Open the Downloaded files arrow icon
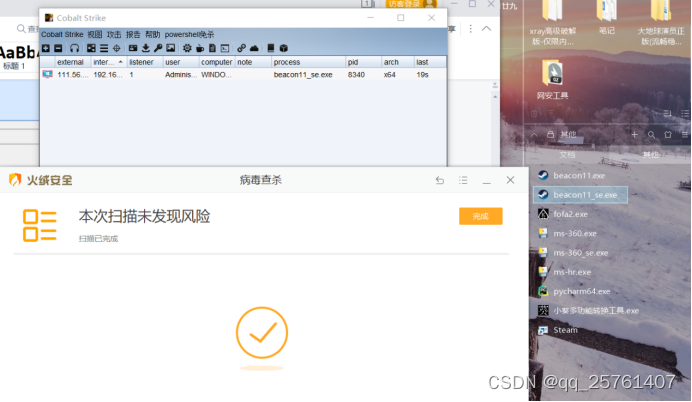Viewport: 692px width, 402px height. point(146,48)
